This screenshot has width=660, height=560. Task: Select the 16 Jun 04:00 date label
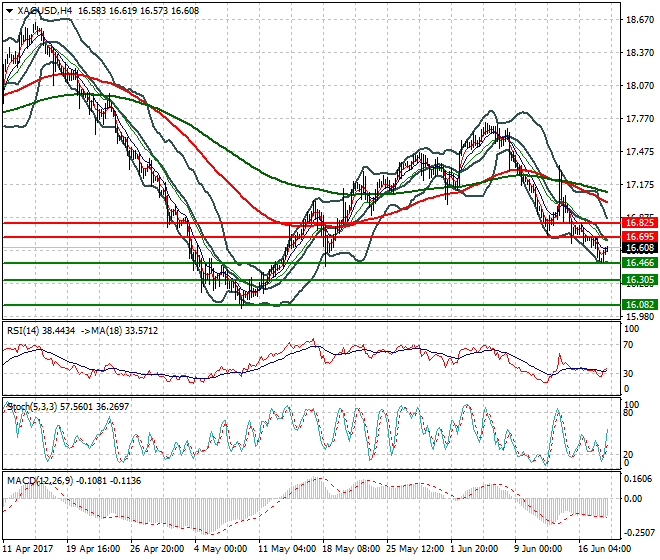604,549
